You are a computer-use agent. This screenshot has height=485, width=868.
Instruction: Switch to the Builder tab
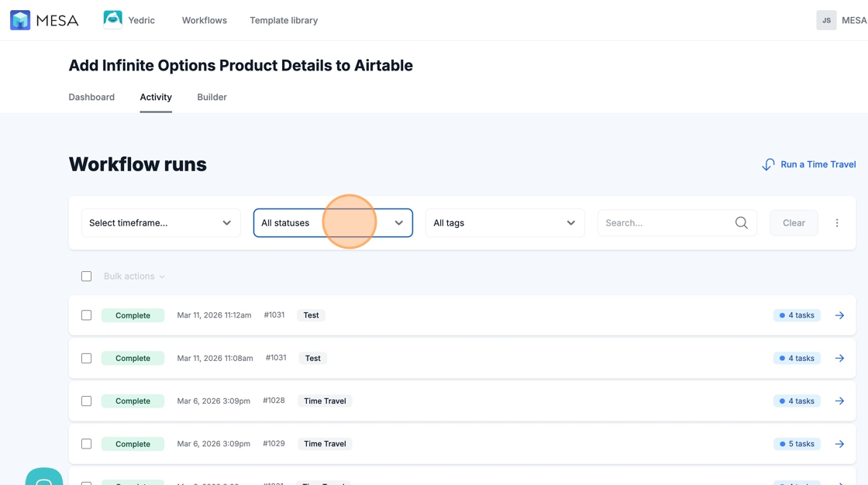(x=212, y=97)
